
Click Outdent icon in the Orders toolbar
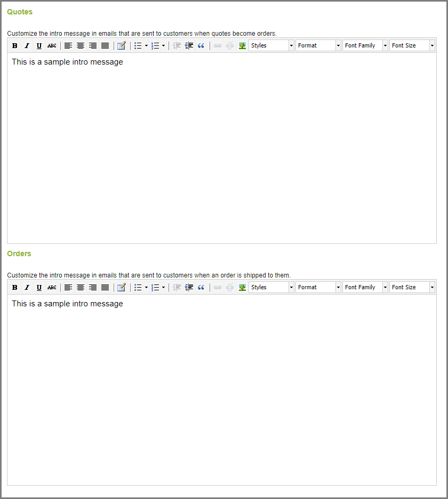(x=177, y=287)
